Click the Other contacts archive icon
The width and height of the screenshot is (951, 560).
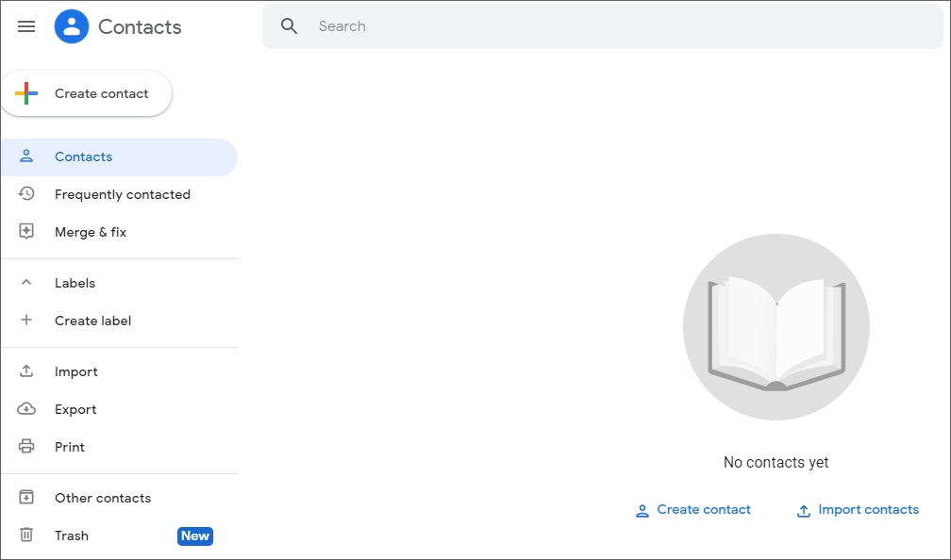27,498
